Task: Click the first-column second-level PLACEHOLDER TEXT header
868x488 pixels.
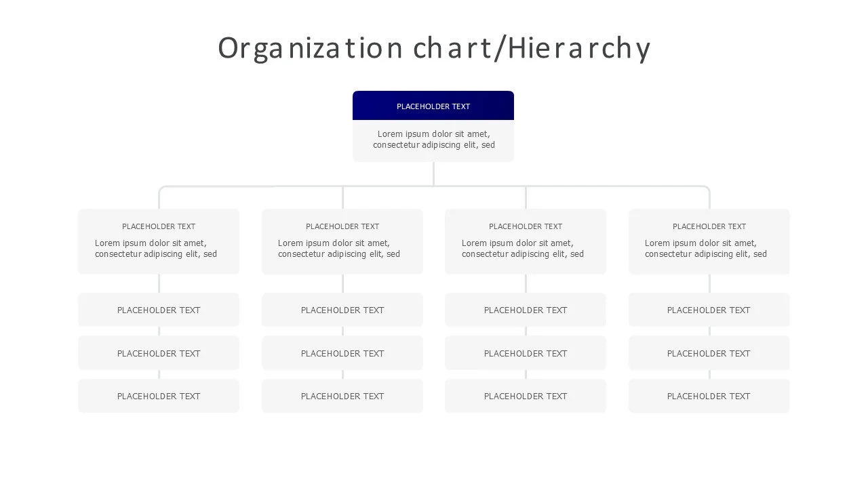Action: (158, 226)
